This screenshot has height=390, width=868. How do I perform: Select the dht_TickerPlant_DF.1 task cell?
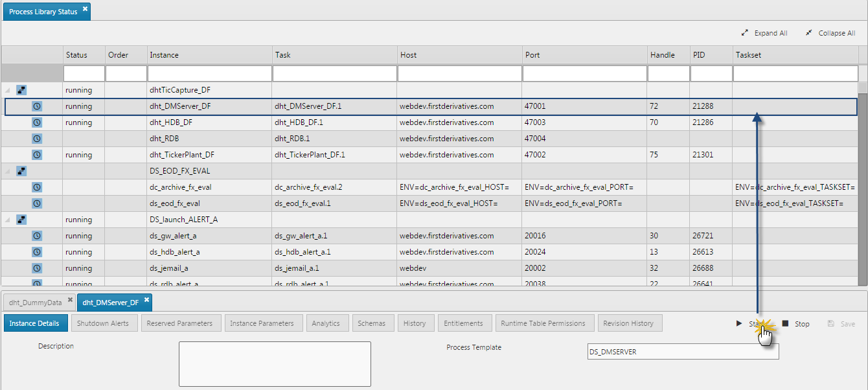(334, 155)
